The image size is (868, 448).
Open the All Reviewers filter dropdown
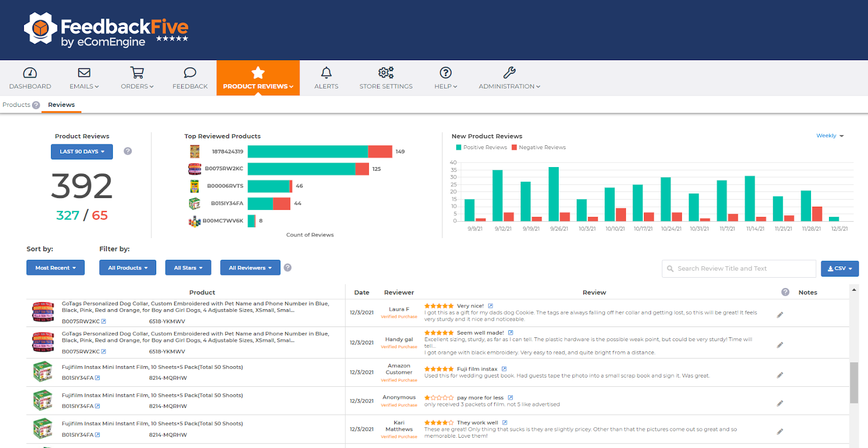coord(250,267)
